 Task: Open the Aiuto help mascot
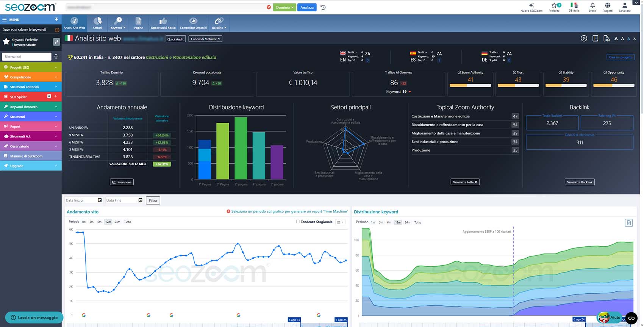point(609,318)
